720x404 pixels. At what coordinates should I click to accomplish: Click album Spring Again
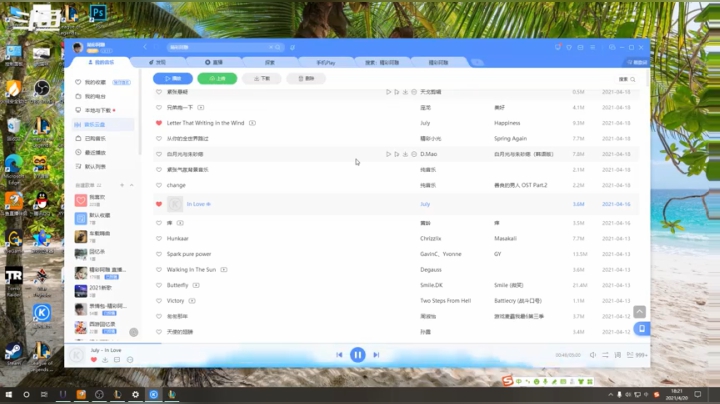[x=511, y=139]
